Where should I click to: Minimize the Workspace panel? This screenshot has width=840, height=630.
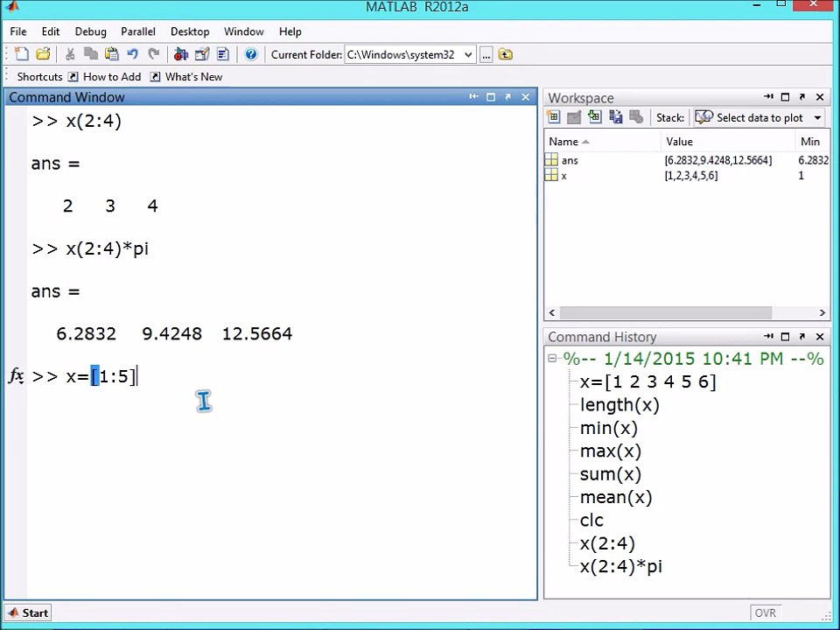point(768,97)
